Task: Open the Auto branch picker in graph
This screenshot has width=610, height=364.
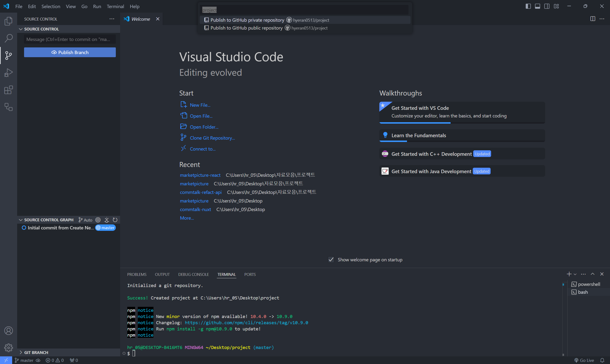Action: (x=85, y=220)
